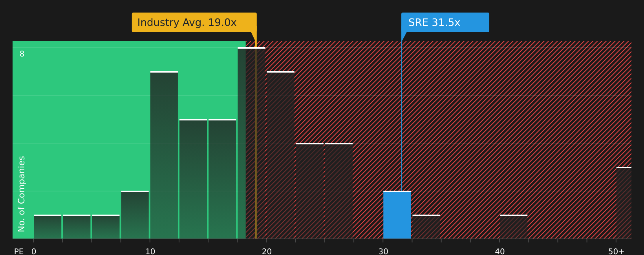Click the '20' x-axis tick label
Image resolution: width=644 pixels, height=255 pixels.
[267, 251]
